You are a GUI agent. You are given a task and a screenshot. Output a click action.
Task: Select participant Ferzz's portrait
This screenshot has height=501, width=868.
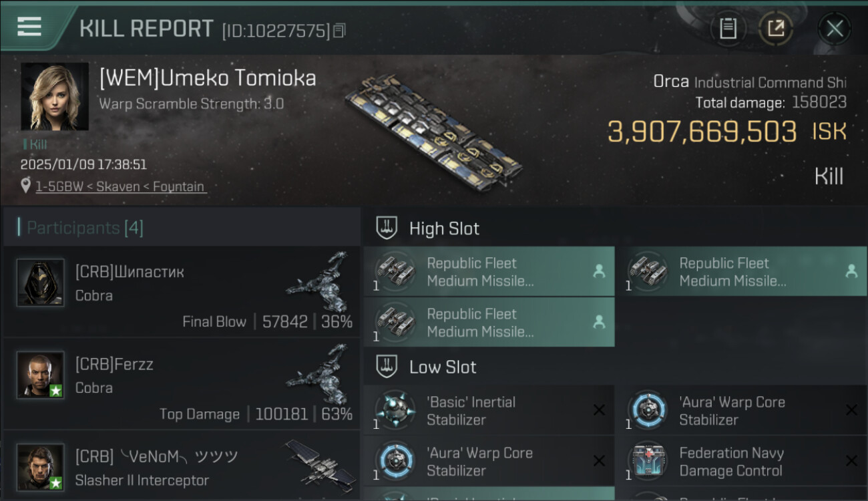[x=41, y=375]
